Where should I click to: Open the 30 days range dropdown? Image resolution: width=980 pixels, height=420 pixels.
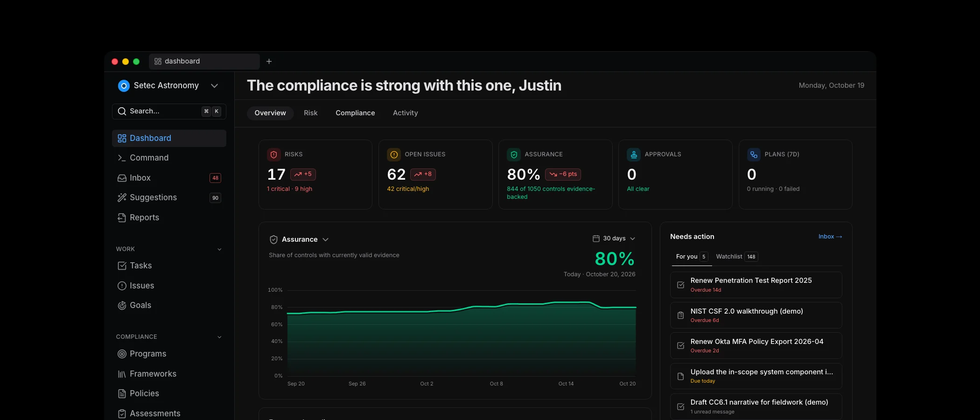coord(614,238)
